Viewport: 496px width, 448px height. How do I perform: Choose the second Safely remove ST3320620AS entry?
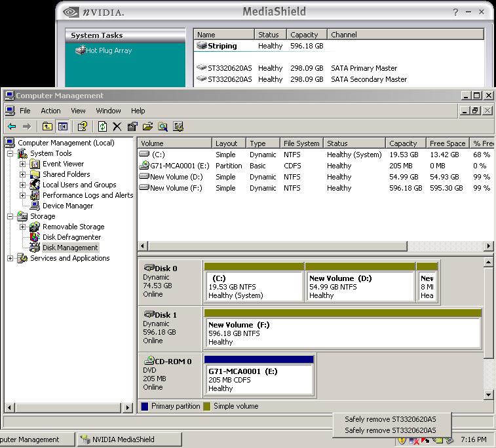tap(391, 430)
